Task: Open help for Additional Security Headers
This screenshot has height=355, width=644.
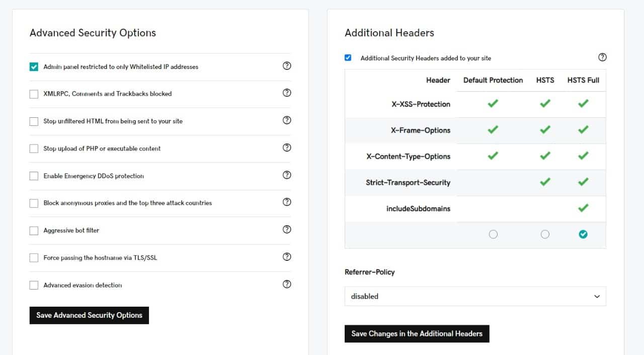Action: (x=602, y=57)
